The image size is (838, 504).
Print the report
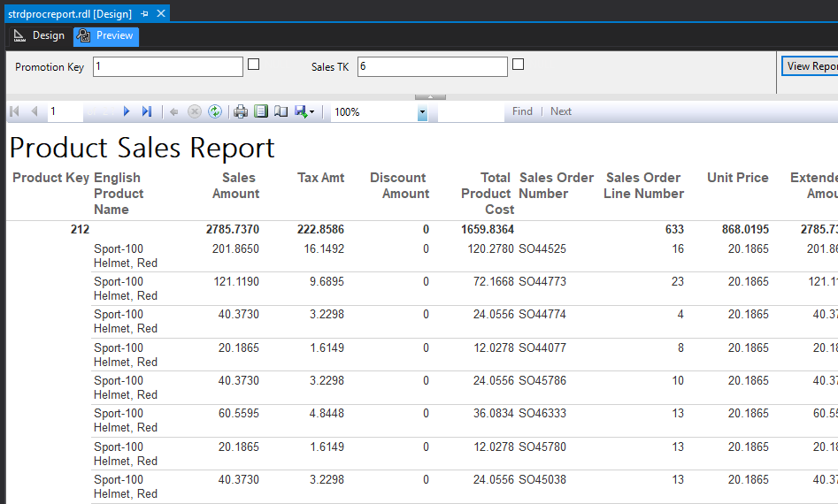click(241, 111)
